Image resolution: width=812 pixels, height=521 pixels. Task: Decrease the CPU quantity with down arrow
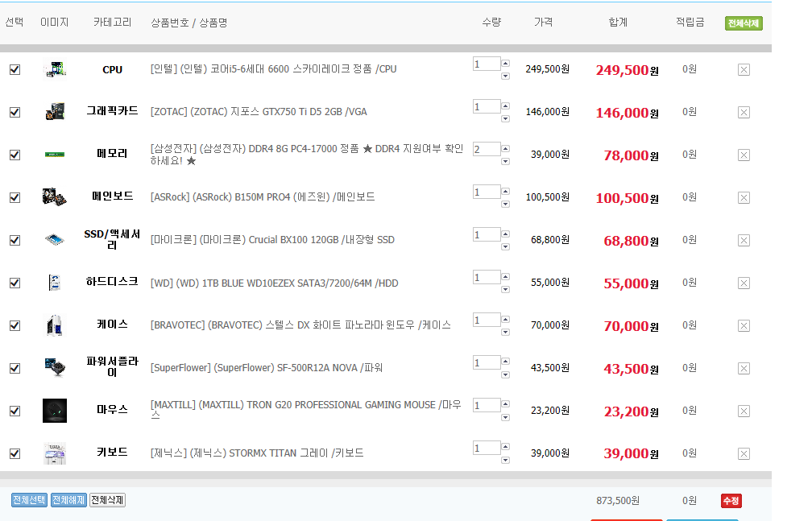point(506,76)
